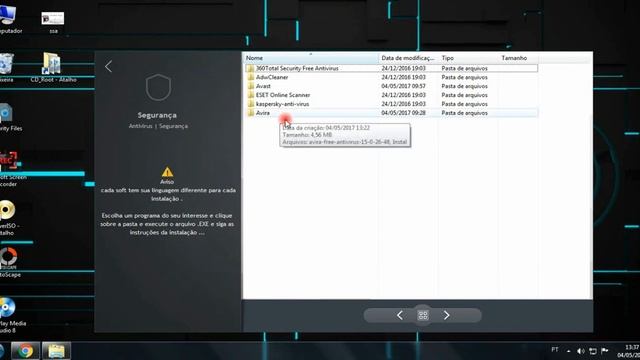Open the 360Total Security Free Antivirus folder
The image size is (640, 360).
[297, 68]
